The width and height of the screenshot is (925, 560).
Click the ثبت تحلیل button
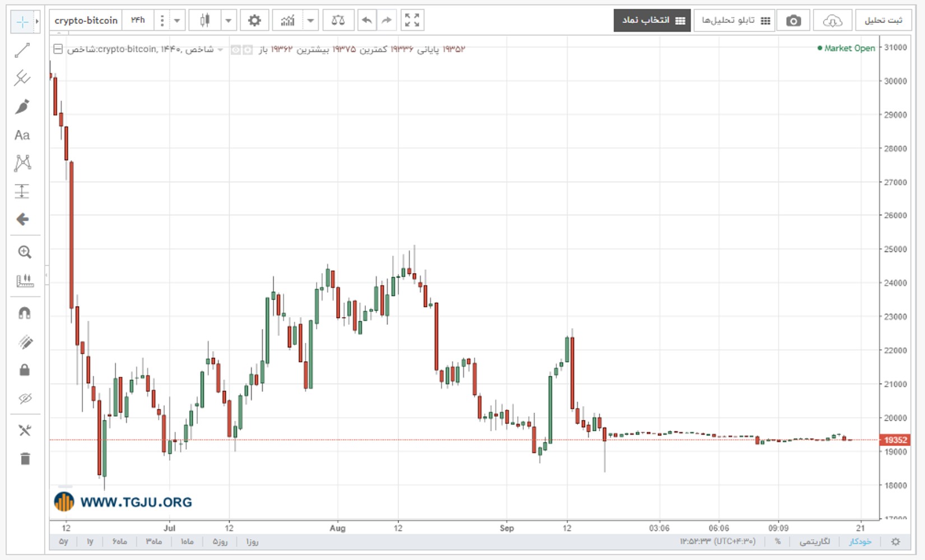884,21
